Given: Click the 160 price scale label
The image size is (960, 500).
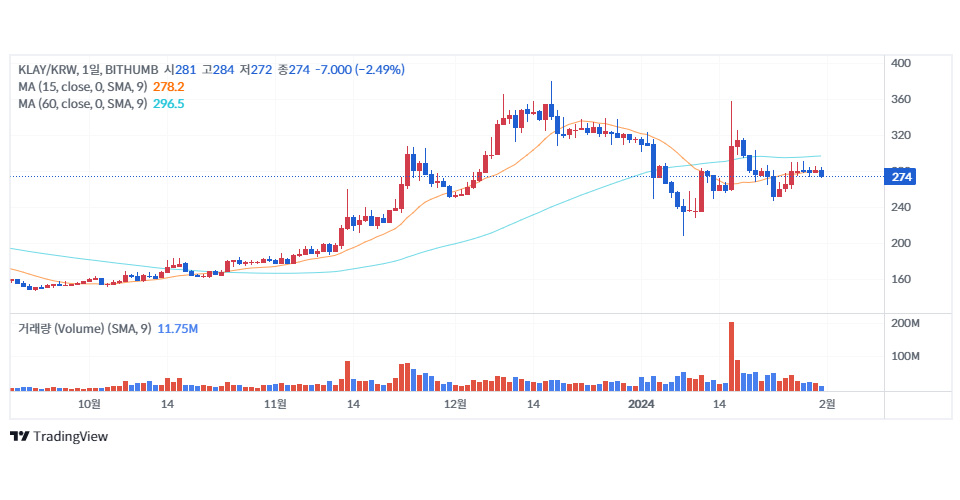Looking at the screenshot, I should [900, 279].
